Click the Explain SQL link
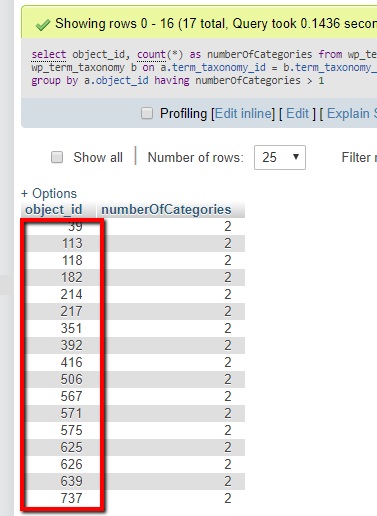The height and width of the screenshot is (516, 377). tap(352, 114)
